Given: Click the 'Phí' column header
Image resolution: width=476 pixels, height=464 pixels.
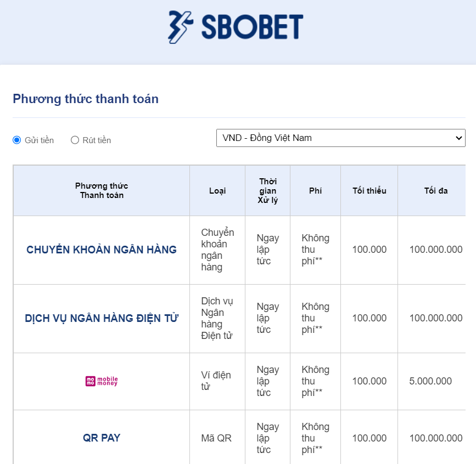Looking at the screenshot, I should click(315, 190).
